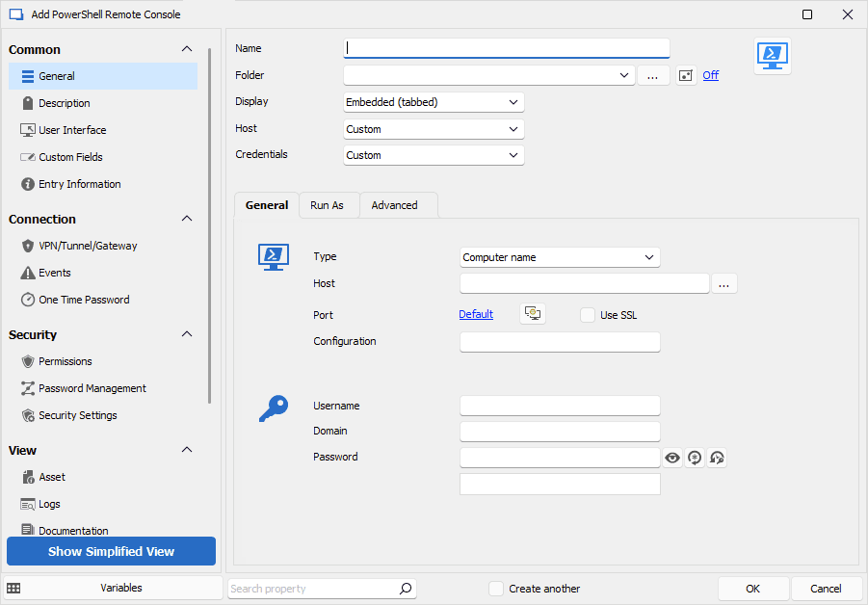Click the search magnifier icon
Viewport: 868px width, 605px height.
406,589
